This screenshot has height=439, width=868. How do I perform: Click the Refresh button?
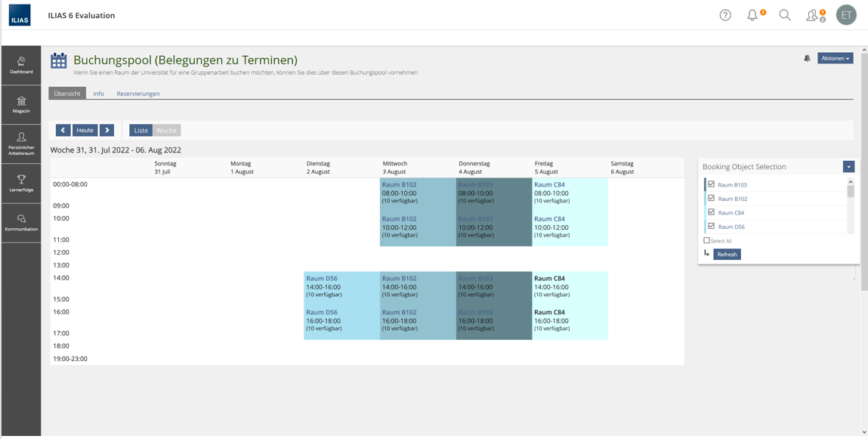[727, 255]
